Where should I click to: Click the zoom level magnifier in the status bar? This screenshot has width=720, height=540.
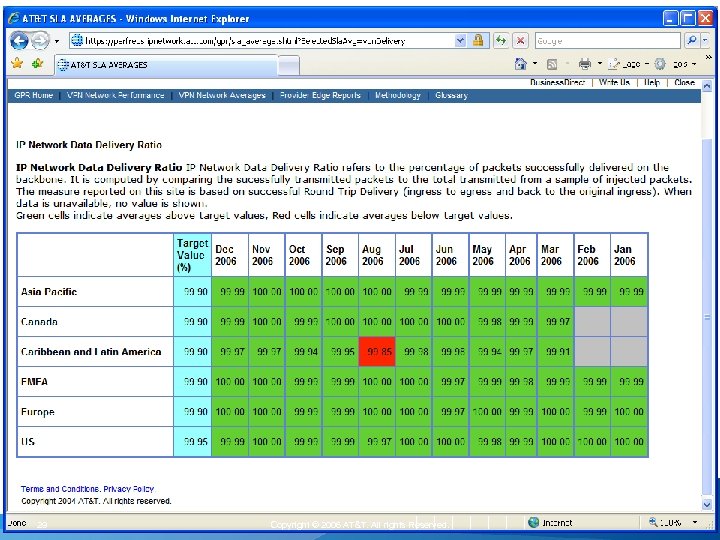653,522
